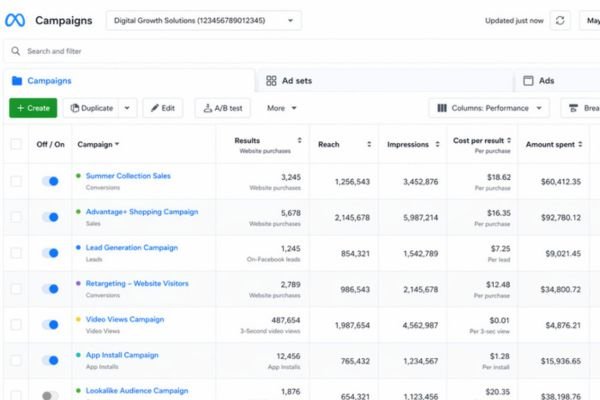Sort by Results column arrows

300,140
